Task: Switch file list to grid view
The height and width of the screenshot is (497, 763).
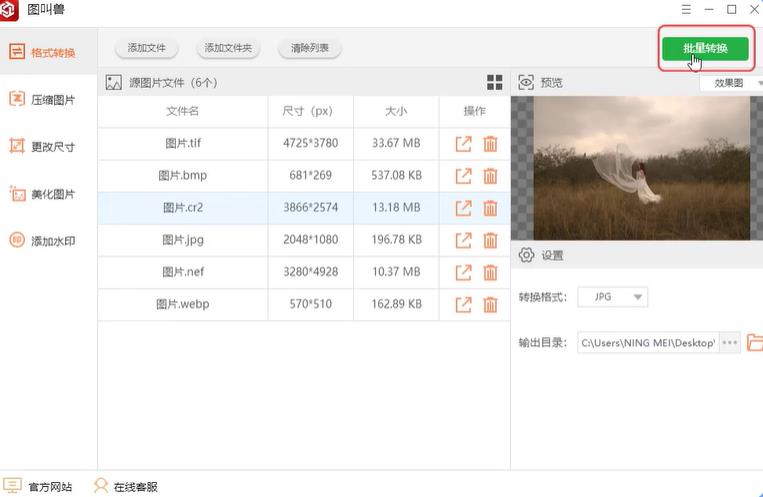Action: click(494, 83)
